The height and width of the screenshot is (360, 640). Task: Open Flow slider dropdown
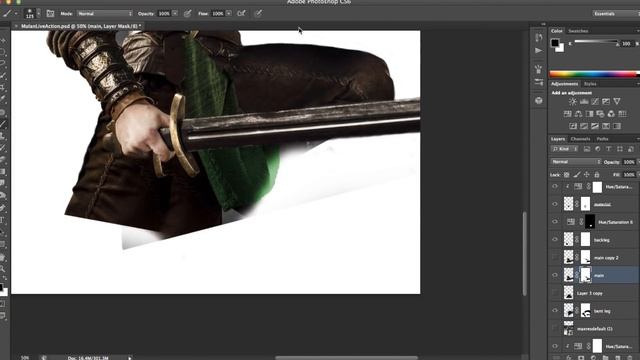click(x=229, y=13)
